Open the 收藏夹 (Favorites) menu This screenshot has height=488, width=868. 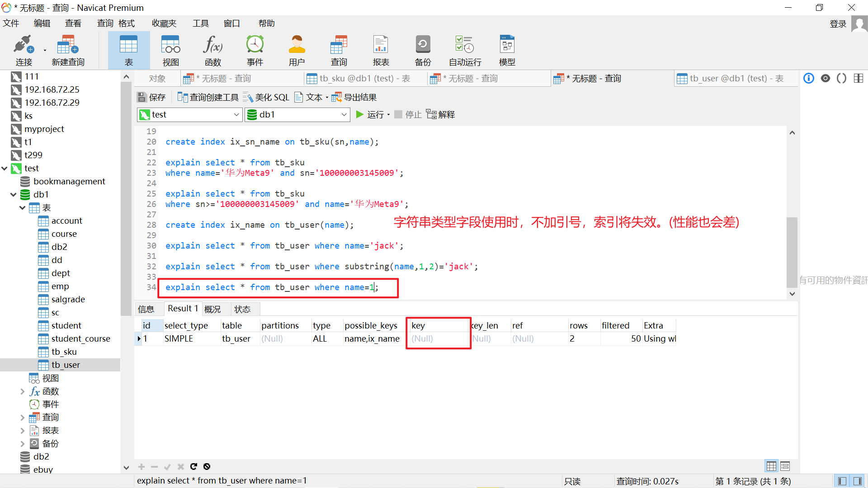pyautogui.click(x=164, y=23)
